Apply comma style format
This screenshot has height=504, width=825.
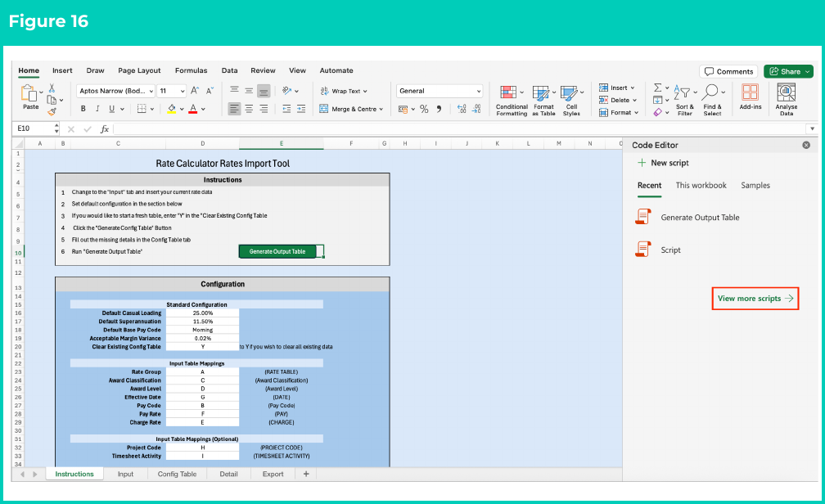click(439, 109)
